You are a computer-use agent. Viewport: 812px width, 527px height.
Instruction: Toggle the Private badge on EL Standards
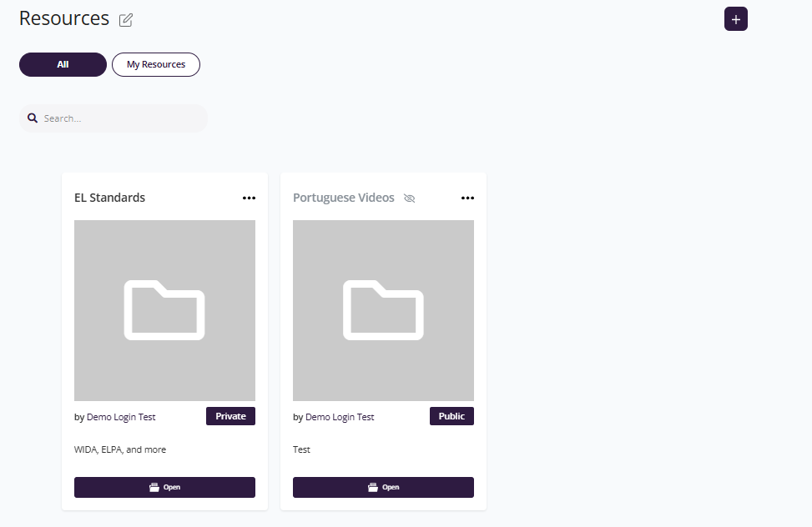[x=230, y=416]
